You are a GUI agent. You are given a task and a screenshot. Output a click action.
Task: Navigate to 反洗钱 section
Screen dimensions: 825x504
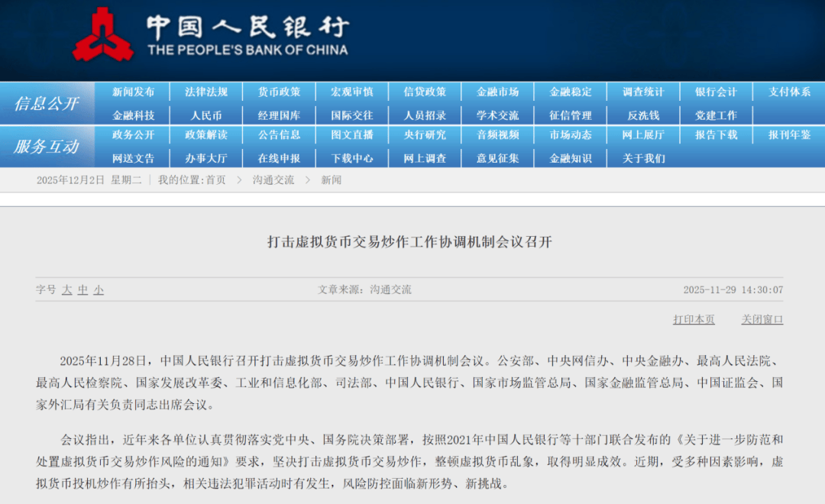pyautogui.click(x=643, y=115)
